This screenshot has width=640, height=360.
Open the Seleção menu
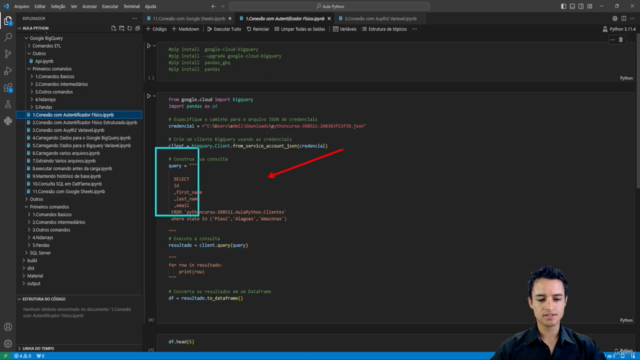[58, 6]
